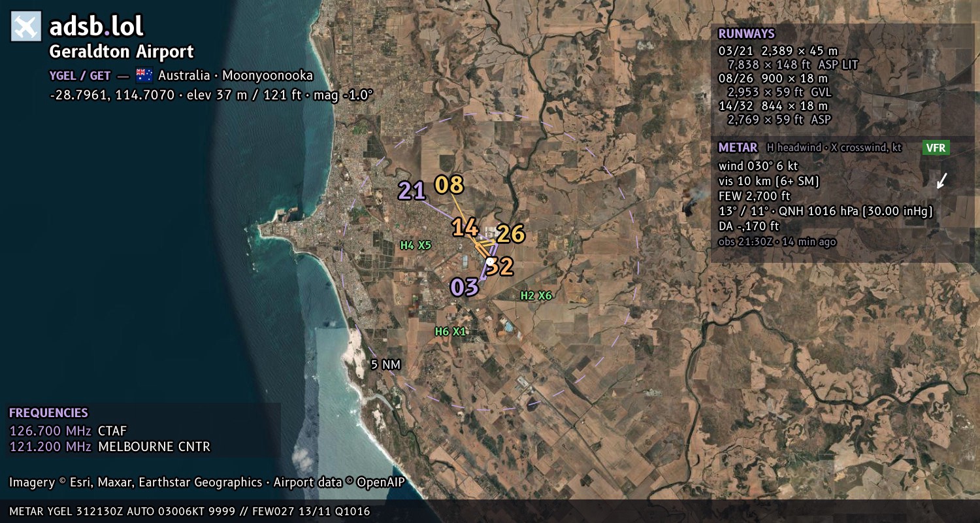This screenshot has width=980, height=523.
Task: Click the H4 X5 wind component label
Action: 416,245
